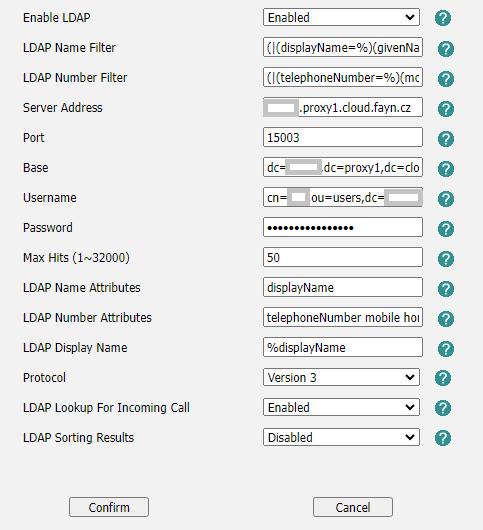Click help icon next to Protocol
Viewport: 483px width, 530px height.
pos(442,378)
